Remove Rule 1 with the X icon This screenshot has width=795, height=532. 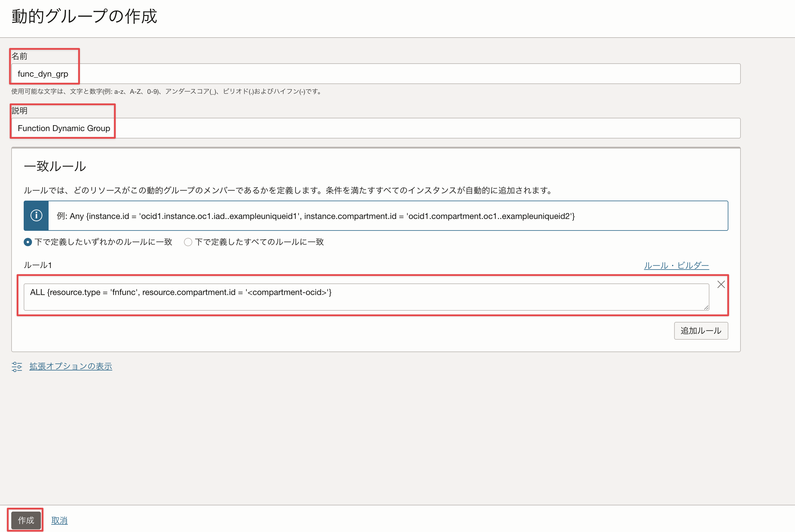[721, 284]
